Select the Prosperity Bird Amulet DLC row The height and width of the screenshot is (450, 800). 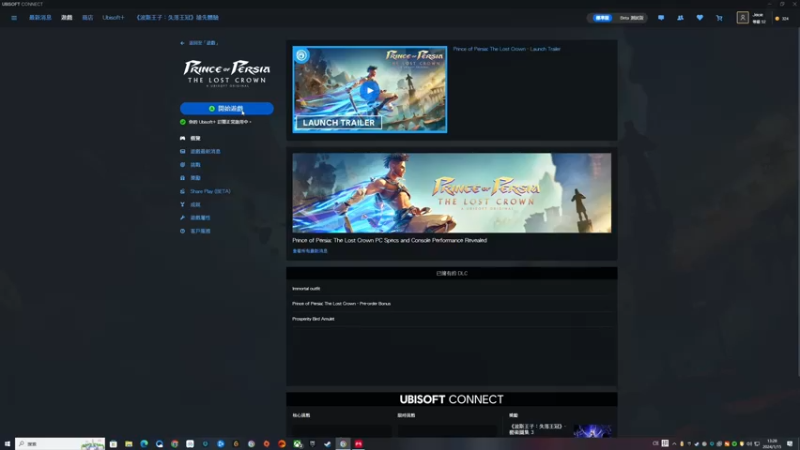point(452,319)
